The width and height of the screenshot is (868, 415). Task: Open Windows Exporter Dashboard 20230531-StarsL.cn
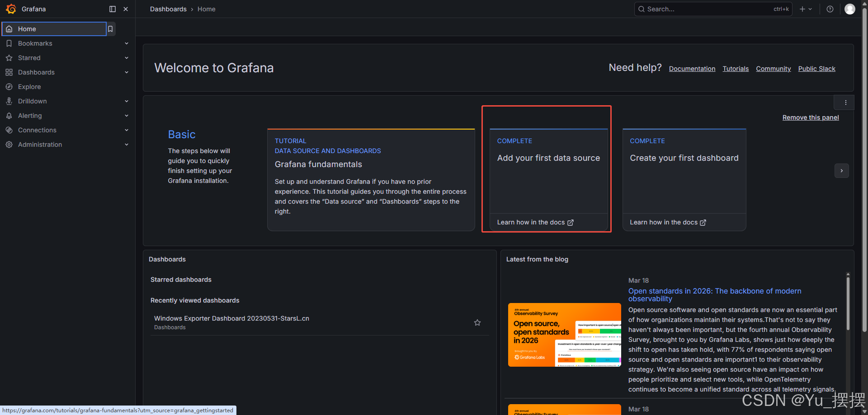[231, 318]
